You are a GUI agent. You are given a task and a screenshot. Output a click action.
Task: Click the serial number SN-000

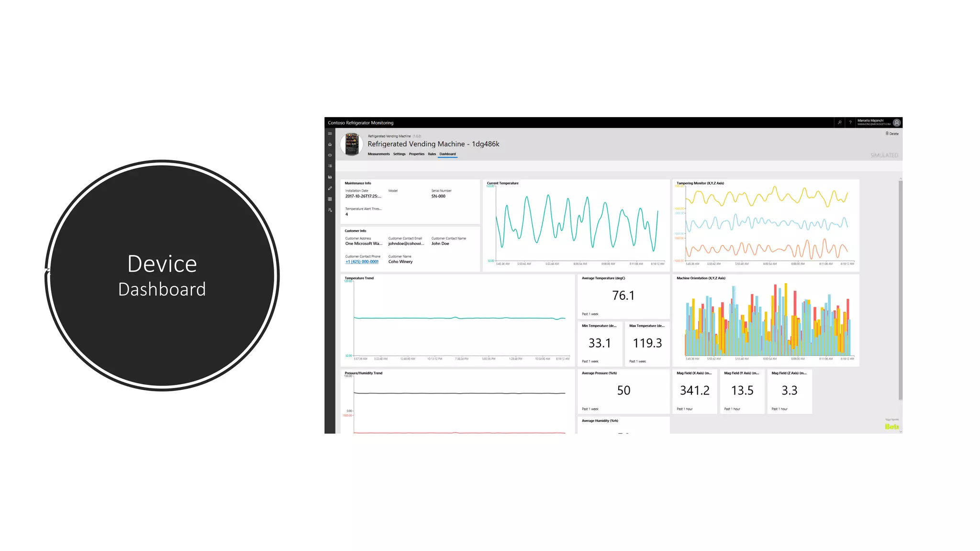[438, 196]
